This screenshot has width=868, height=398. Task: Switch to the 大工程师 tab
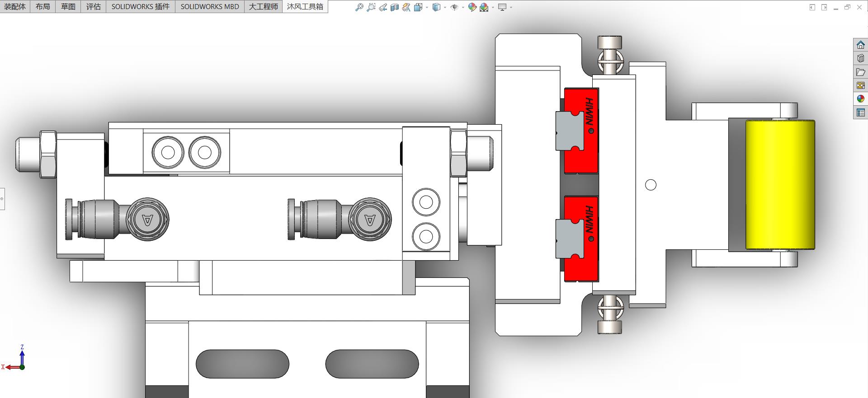pyautogui.click(x=264, y=6)
